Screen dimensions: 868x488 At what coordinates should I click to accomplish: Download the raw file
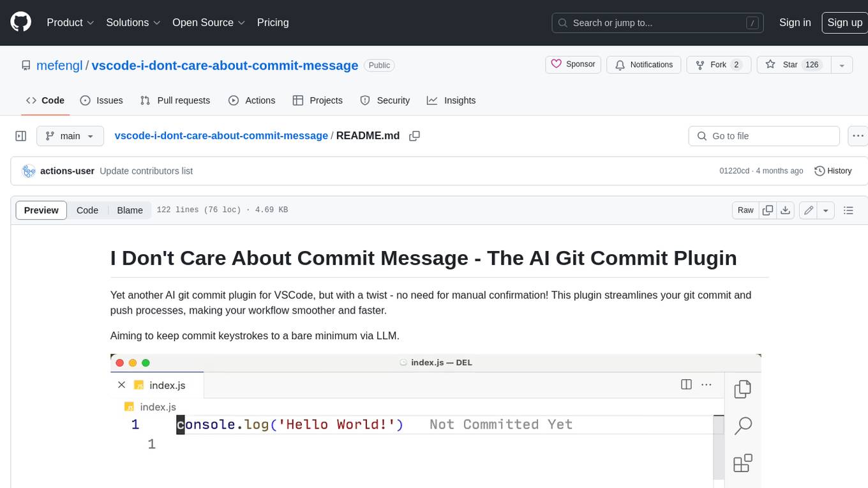[786, 210]
